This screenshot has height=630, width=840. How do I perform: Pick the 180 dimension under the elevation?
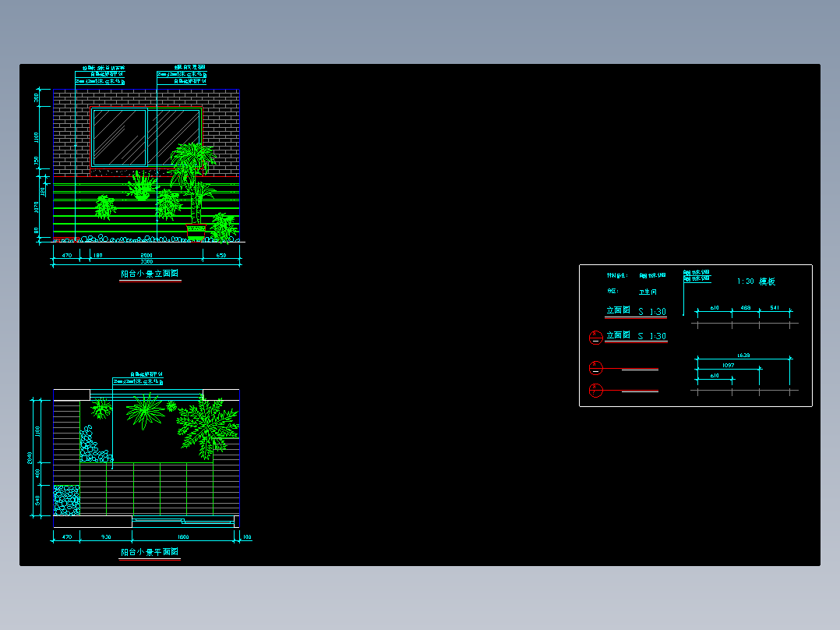(x=98, y=255)
